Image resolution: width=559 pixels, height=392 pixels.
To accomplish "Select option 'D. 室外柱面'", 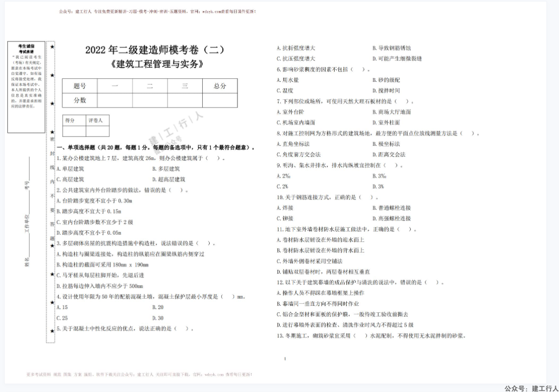I will coord(386,123).
